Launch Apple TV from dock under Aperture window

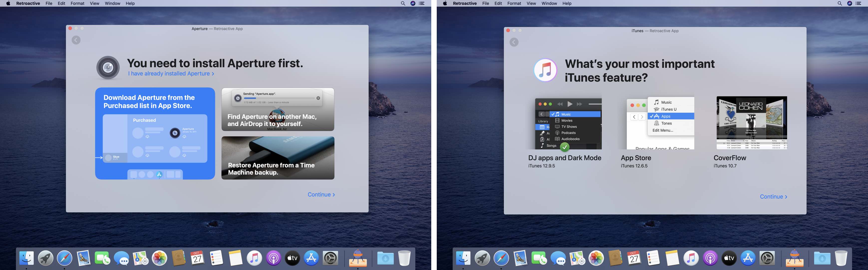(x=292, y=258)
